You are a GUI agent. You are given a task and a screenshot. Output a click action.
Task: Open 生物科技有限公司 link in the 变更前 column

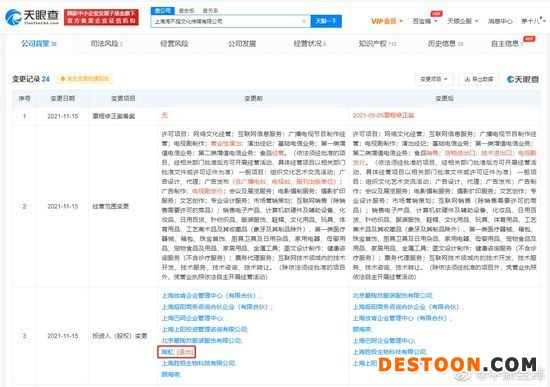199,363
